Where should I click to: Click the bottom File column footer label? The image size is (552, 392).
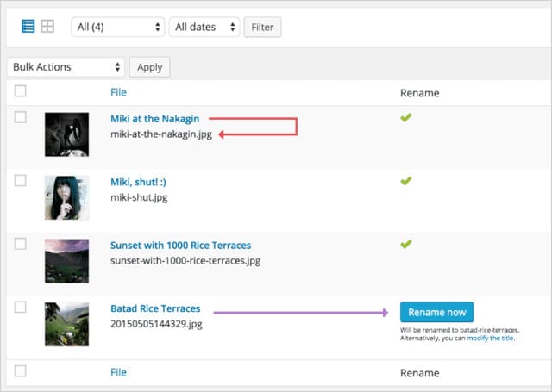pos(118,372)
